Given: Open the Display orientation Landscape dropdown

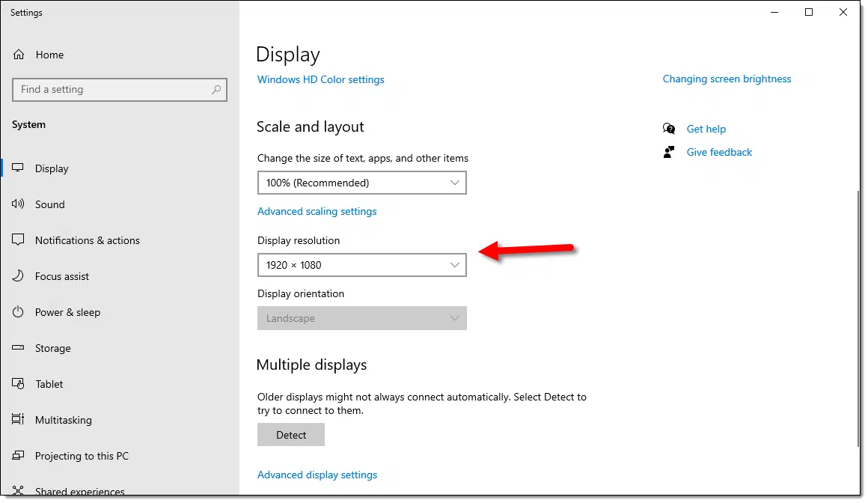Looking at the screenshot, I should pos(362,318).
